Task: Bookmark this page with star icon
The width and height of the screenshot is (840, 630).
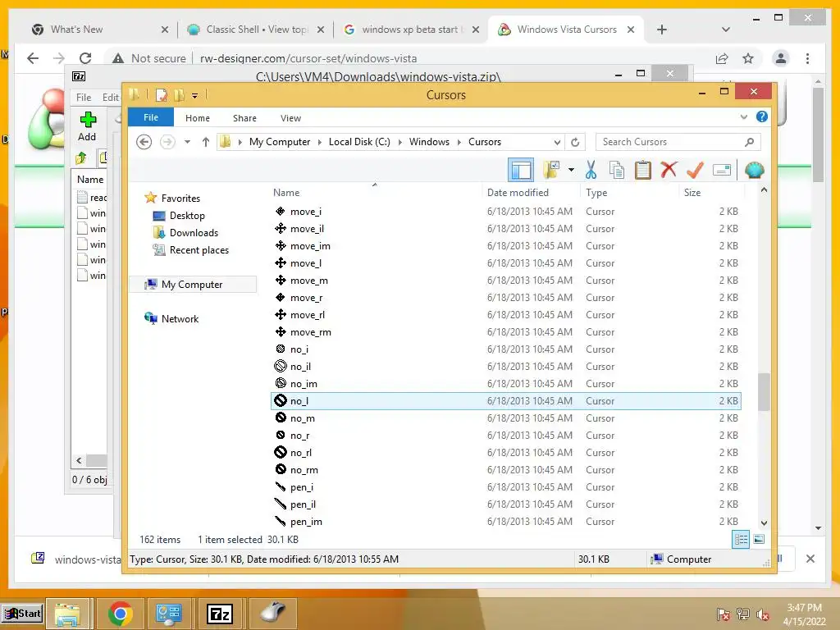Action: coord(748,58)
